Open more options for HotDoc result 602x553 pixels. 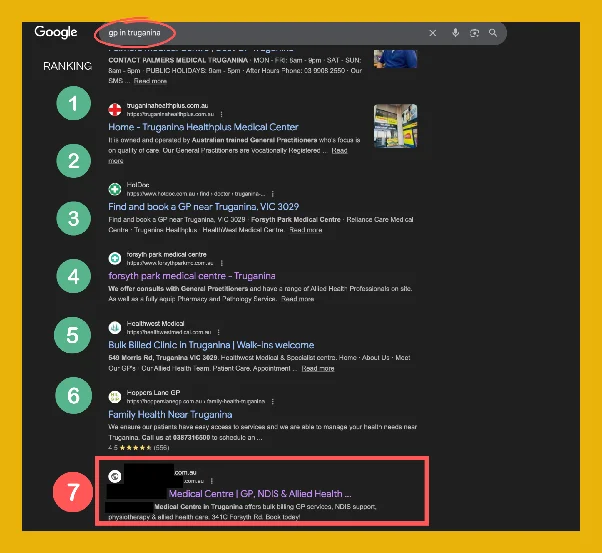[273, 194]
